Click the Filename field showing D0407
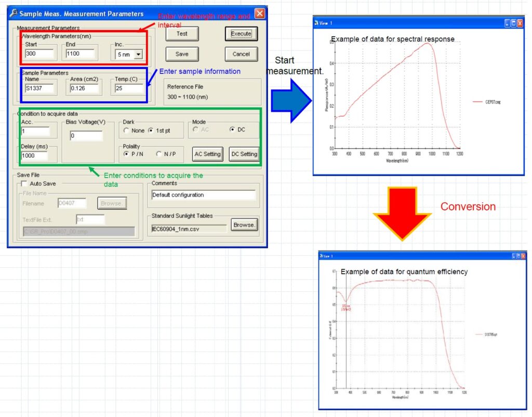 (x=72, y=203)
